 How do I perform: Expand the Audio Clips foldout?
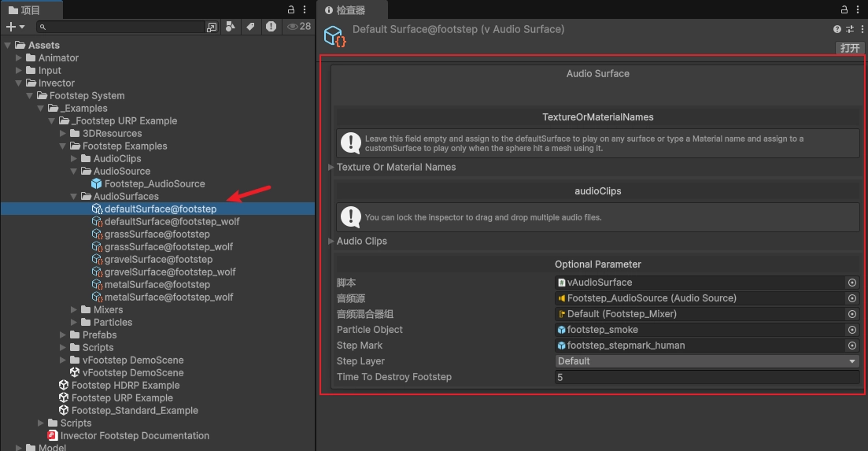point(331,242)
